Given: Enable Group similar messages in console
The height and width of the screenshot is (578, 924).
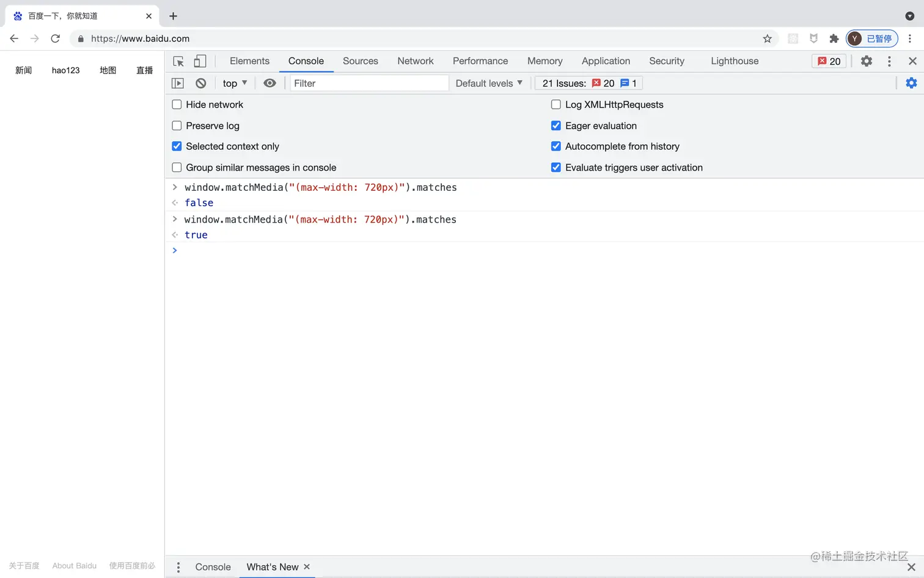Looking at the screenshot, I should 177,168.
